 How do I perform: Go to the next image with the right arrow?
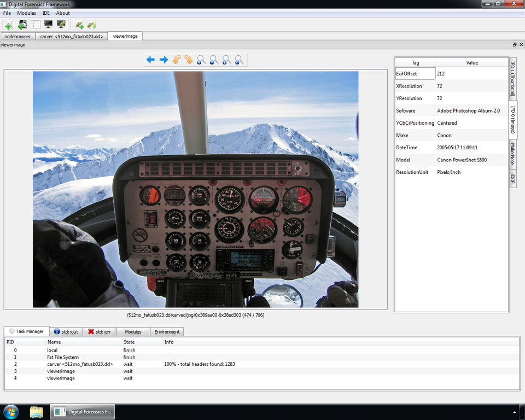pyautogui.click(x=164, y=60)
